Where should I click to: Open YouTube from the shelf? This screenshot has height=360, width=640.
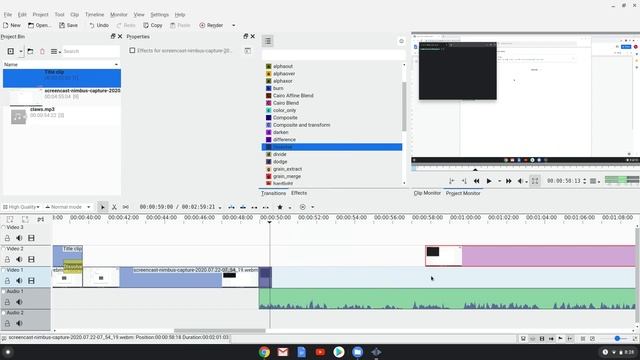pyautogui.click(x=320, y=352)
